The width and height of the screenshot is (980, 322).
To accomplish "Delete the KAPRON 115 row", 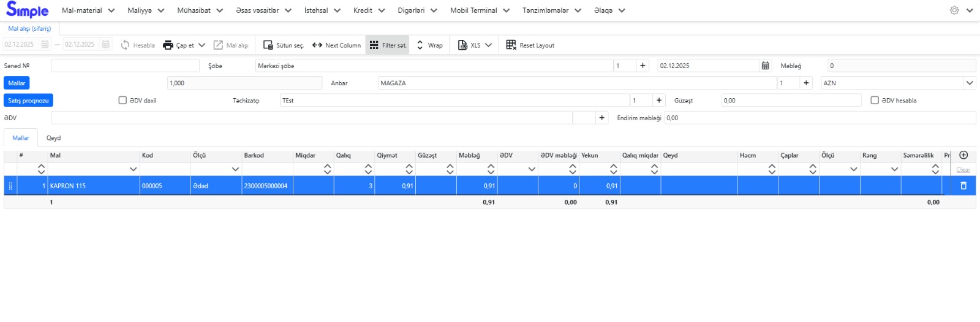I will pos(963,186).
